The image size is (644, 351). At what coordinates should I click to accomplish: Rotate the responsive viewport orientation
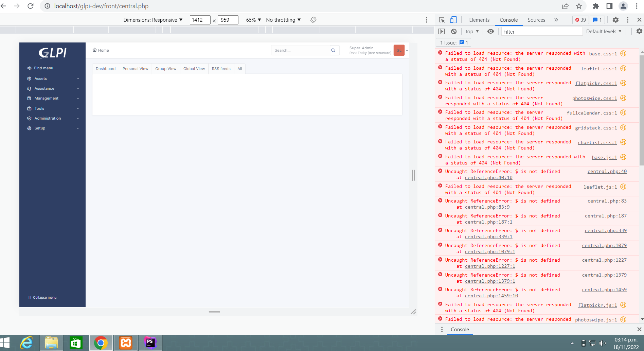pos(313,20)
